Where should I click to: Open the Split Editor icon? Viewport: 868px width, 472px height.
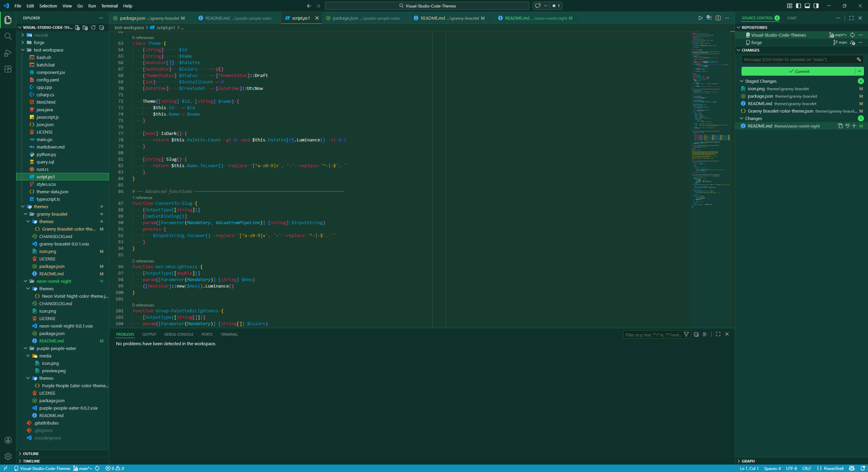718,18
